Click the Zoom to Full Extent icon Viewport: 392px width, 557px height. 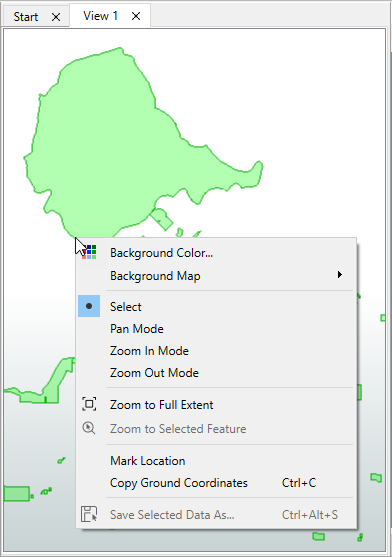(89, 404)
